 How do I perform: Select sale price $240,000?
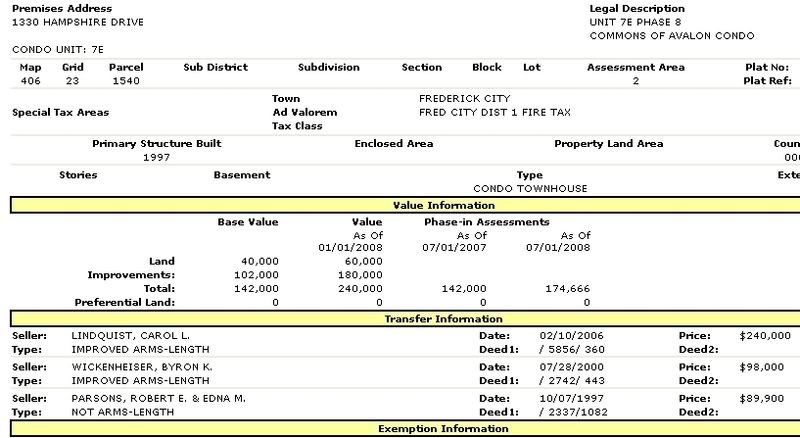tap(765, 336)
